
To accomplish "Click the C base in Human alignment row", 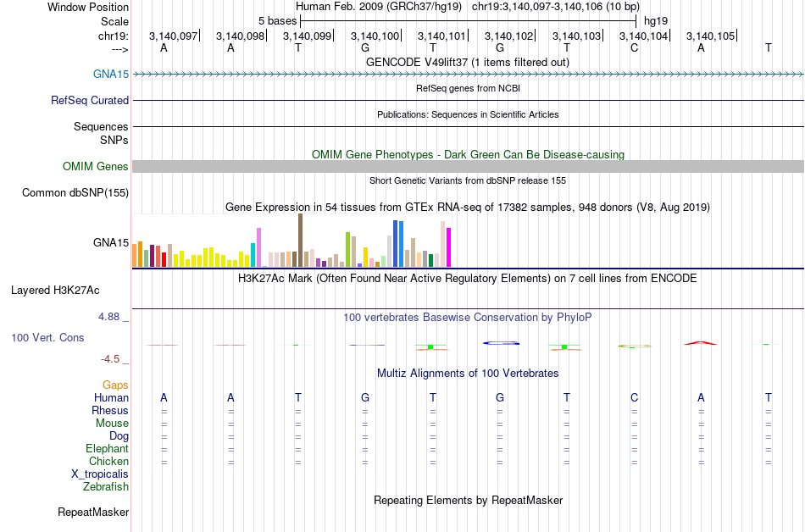I will click(634, 397).
